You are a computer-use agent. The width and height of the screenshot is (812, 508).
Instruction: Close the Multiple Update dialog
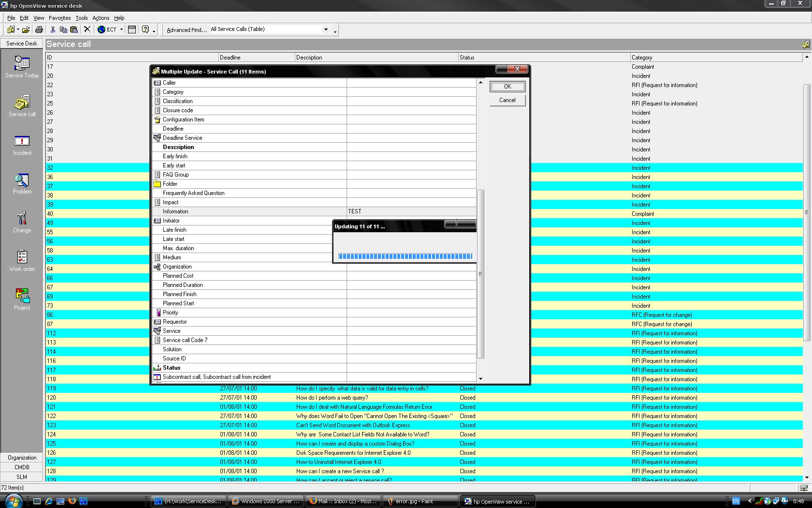coord(518,69)
